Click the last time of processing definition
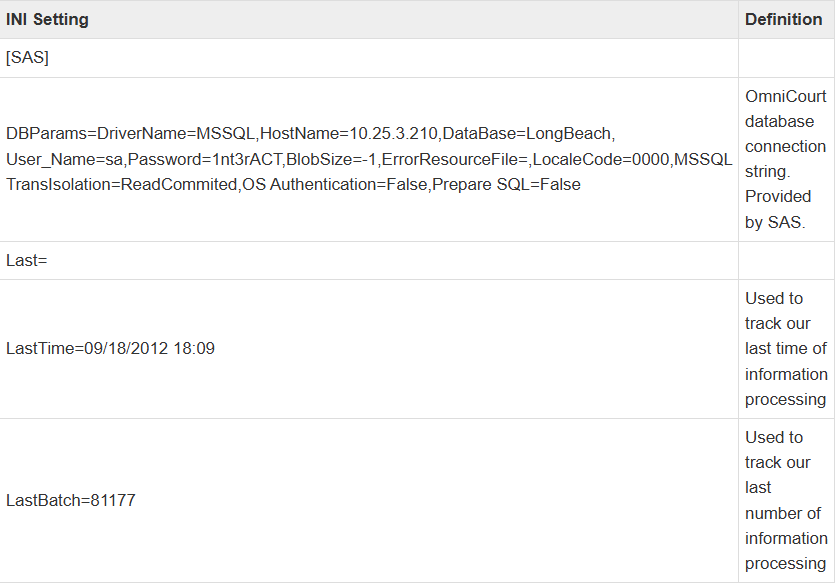This screenshot has width=838, height=586. pyautogui.click(x=785, y=349)
